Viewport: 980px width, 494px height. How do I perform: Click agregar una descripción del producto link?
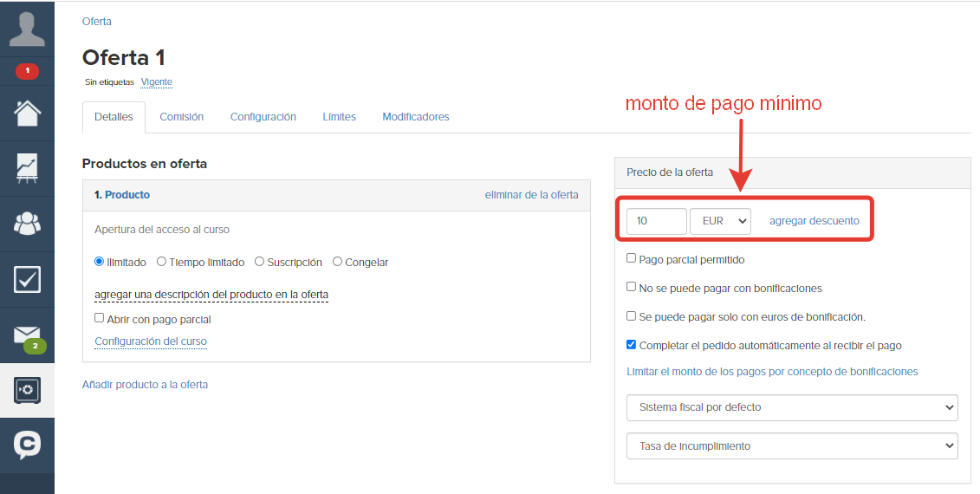tap(211, 295)
